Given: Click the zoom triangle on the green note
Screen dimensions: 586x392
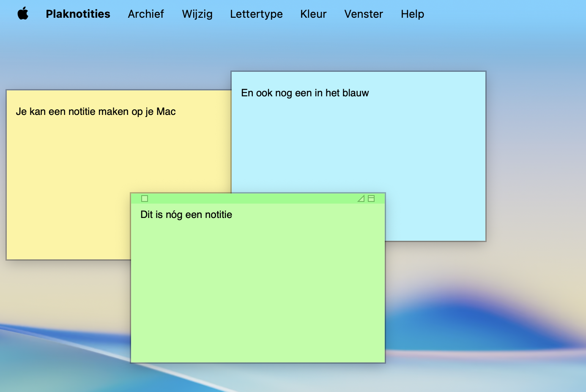Looking at the screenshot, I should click(361, 198).
